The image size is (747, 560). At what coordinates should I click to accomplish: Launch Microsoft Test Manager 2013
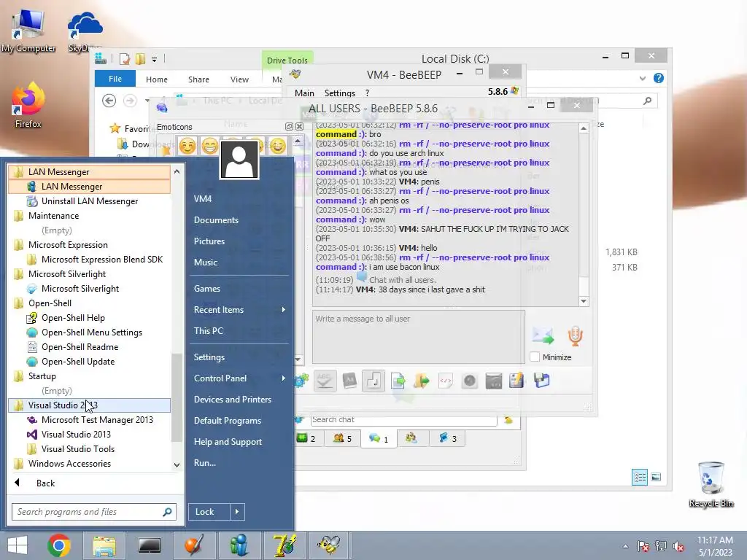(90, 420)
